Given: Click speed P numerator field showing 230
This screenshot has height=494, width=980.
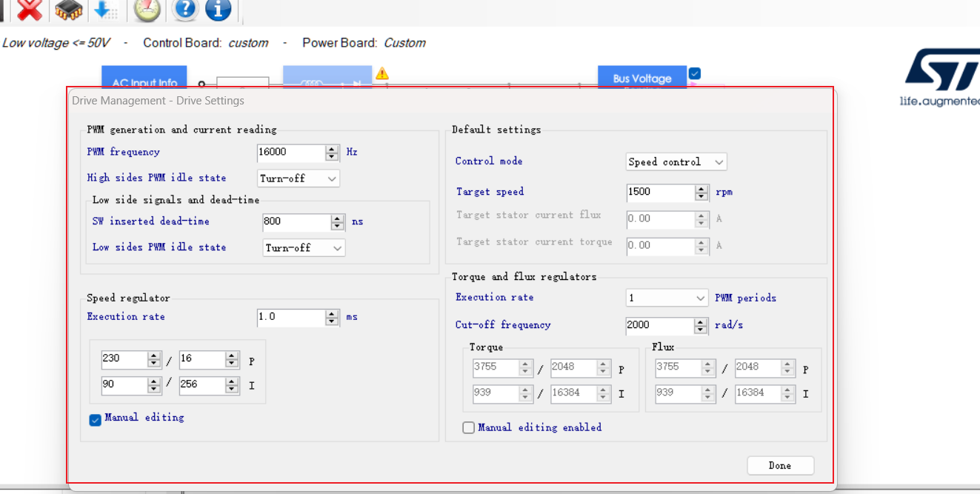Looking at the screenshot, I should pyautogui.click(x=124, y=359).
